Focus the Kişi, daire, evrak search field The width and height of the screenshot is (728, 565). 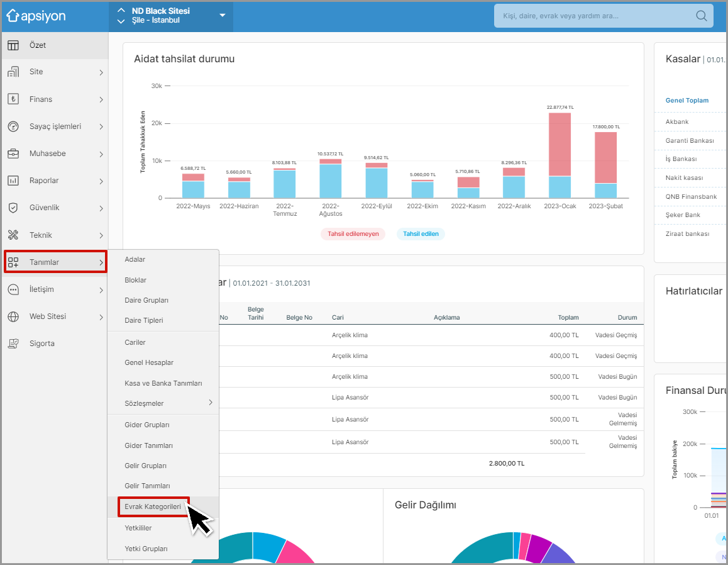[x=604, y=16]
